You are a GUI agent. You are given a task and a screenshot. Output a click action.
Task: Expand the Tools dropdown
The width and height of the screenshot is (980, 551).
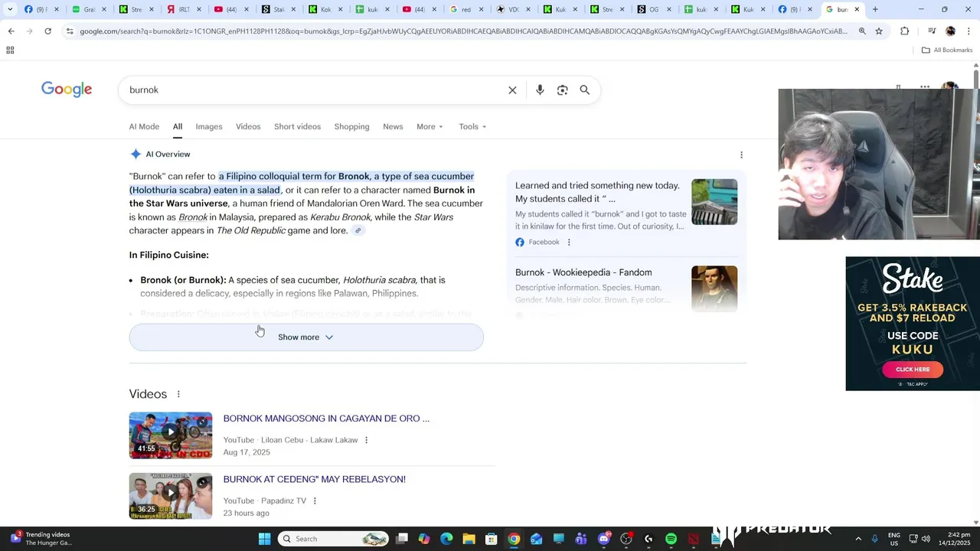point(472,126)
